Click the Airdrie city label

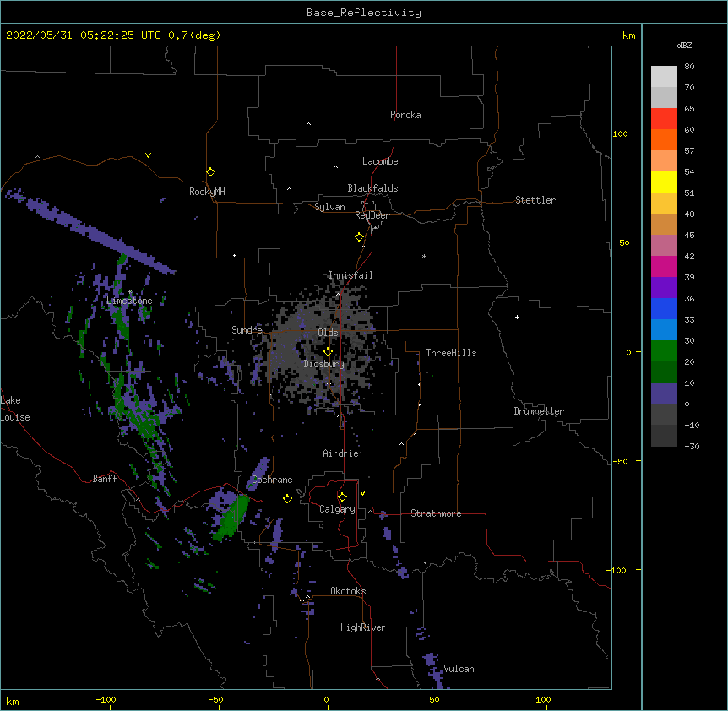(341, 453)
